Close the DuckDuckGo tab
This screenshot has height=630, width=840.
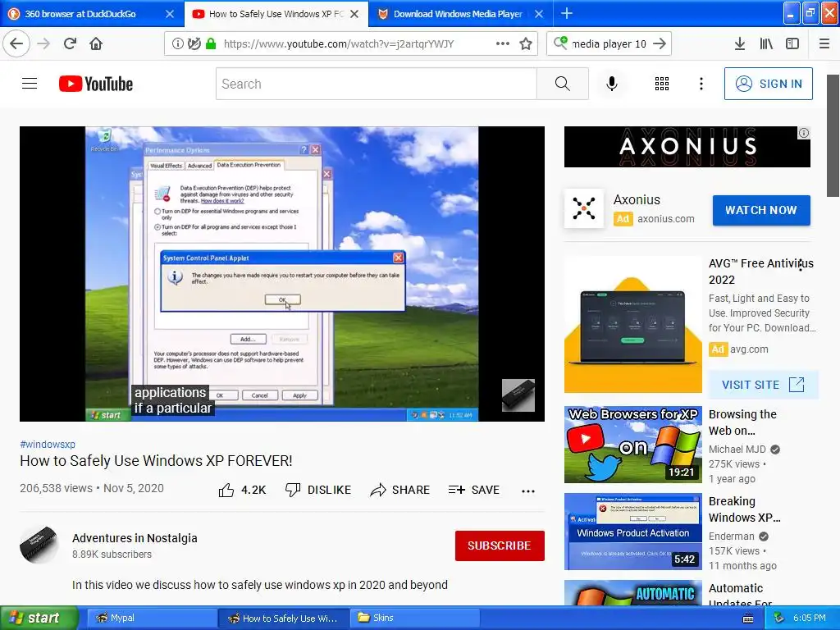[170, 14]
